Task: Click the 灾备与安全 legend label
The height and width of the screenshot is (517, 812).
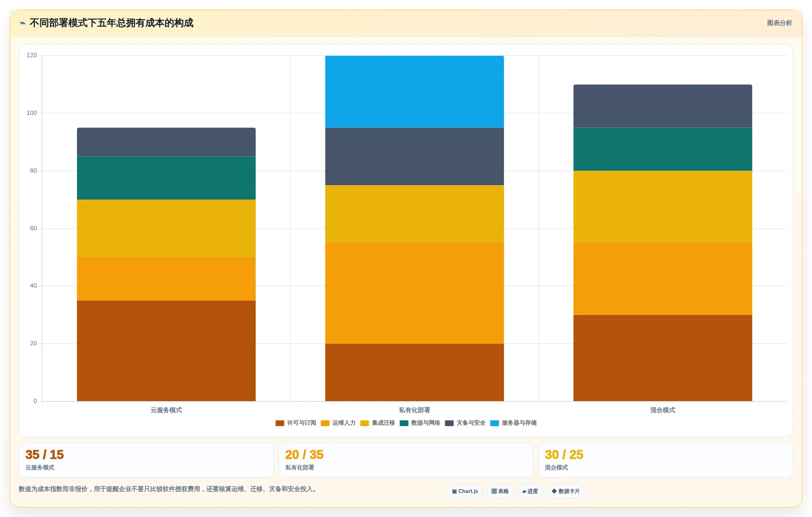Action: point(471,423)
